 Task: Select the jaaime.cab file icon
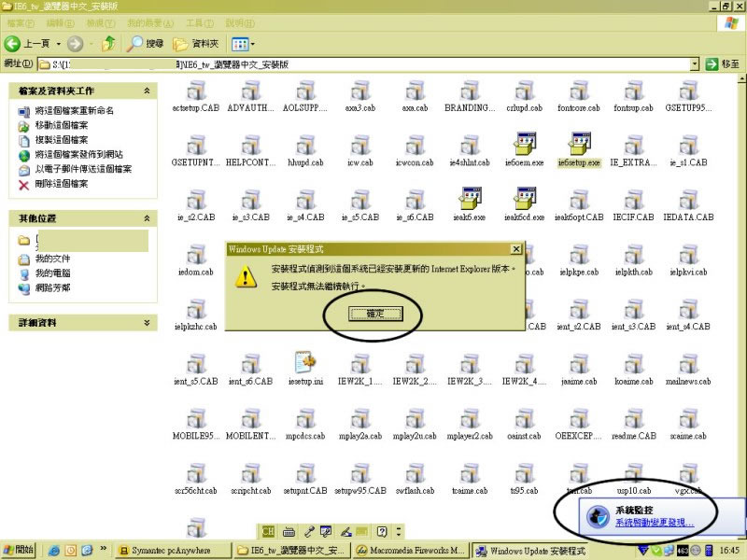point(579,363)
